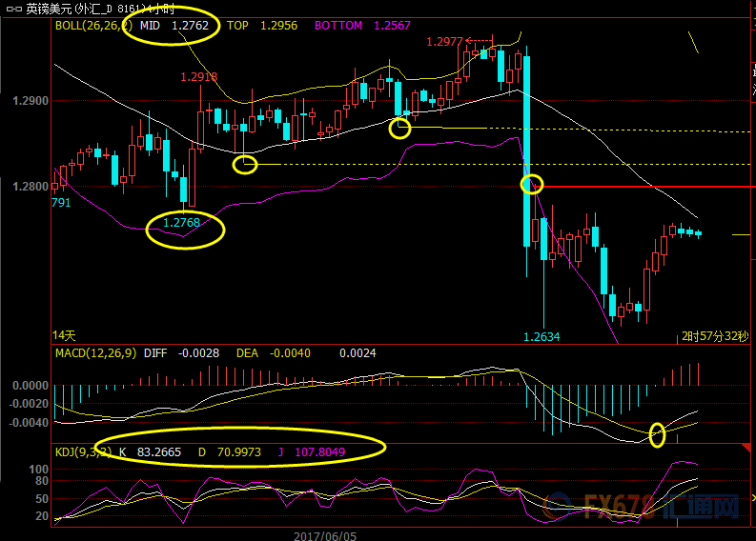Select the MACD(12,26,9) indicator label
The image size is (756, 541).
95,353
